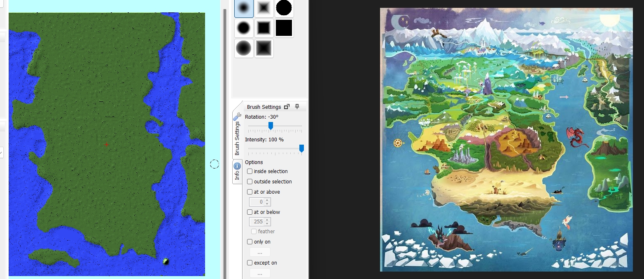
Task: Click the Rotation slider handle
Action: click(x=271, y=126)
